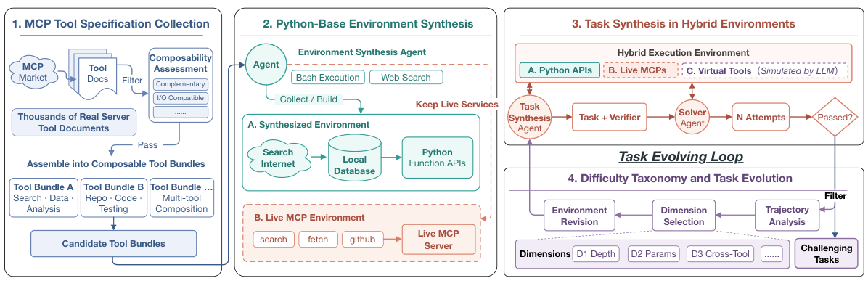Click the Task Evolving Loop title
The image size is (868, 286).
680,157
